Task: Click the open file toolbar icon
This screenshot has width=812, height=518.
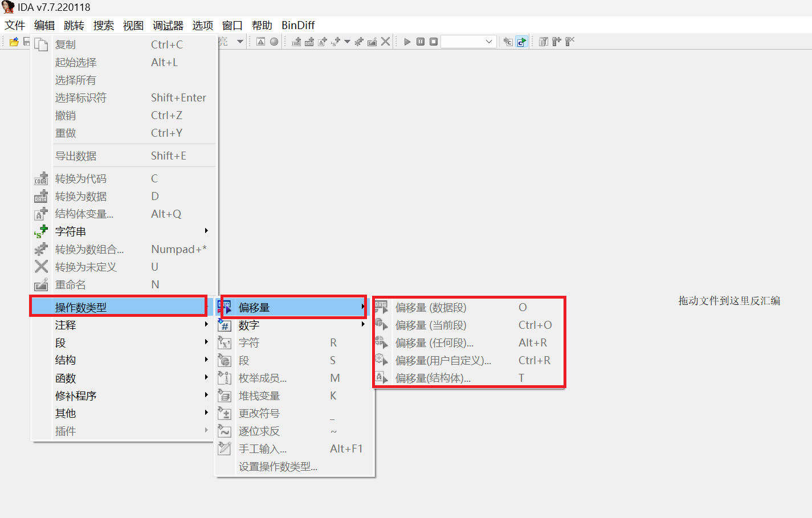Action: (14, 42)
